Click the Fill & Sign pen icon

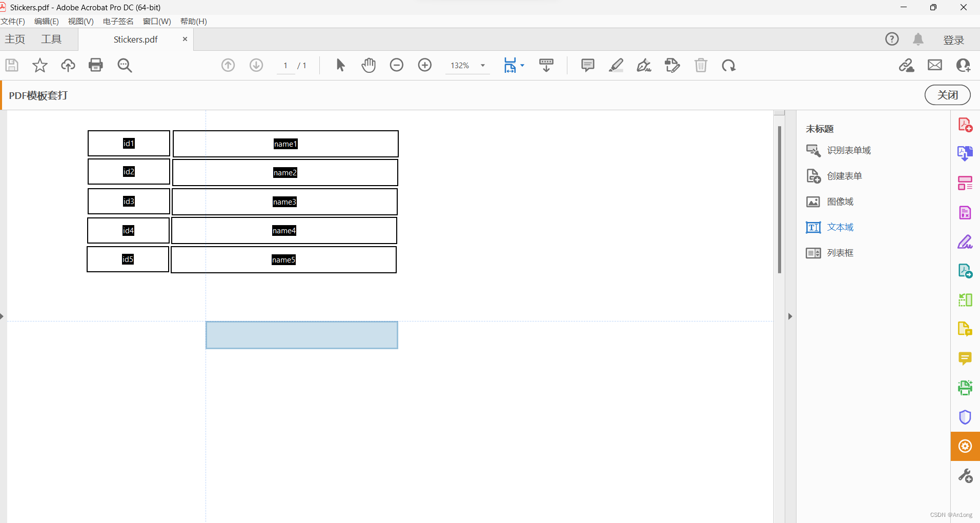[644, 65]
